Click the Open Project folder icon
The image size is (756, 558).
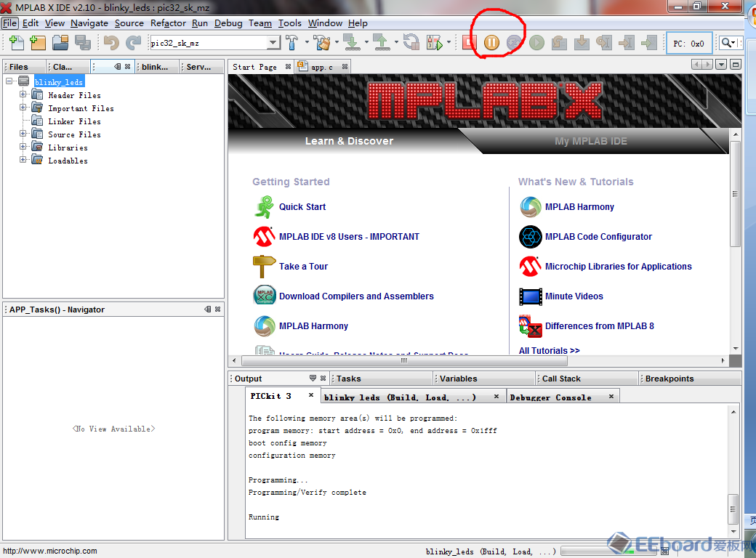click(x=61, y=43)
